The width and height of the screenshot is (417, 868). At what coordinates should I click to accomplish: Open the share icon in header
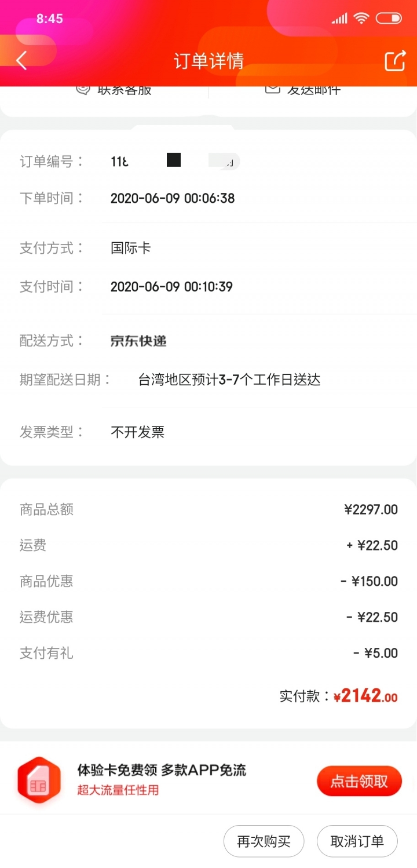pyautogui.click(x=395, y=60)
